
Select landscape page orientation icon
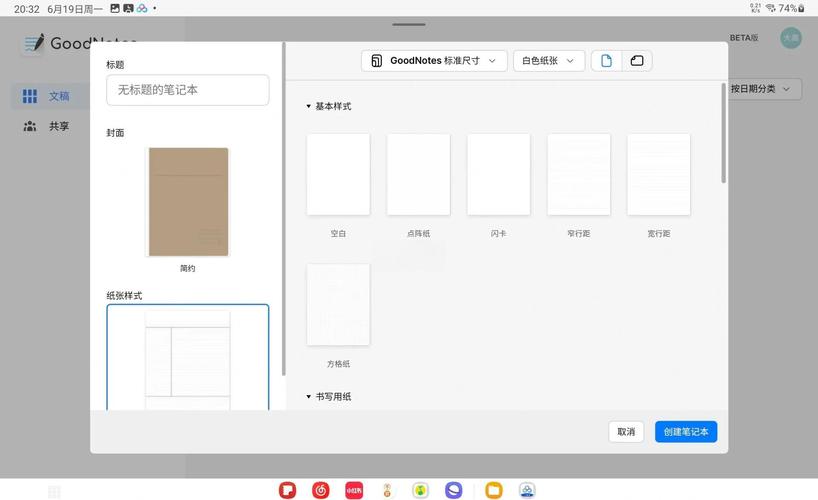636,61
